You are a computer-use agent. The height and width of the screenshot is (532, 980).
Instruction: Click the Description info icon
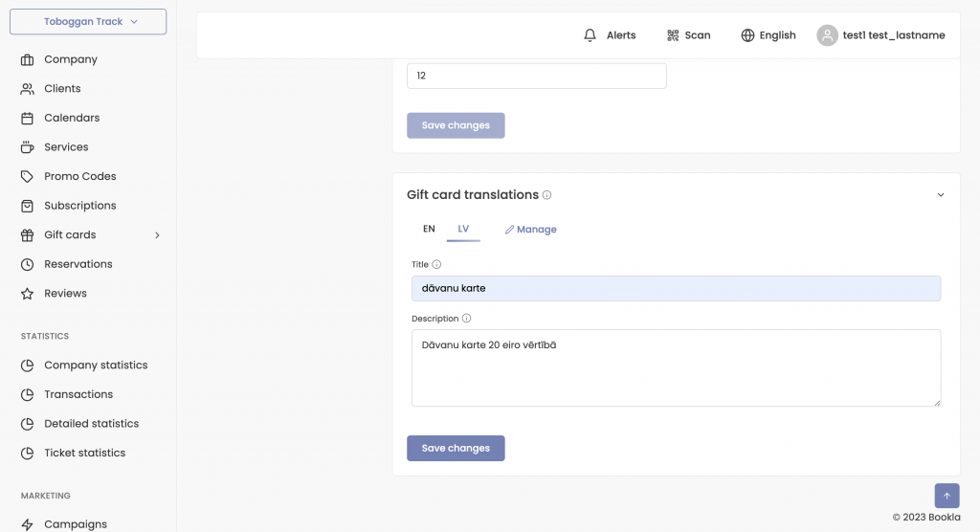click(466, 319)
